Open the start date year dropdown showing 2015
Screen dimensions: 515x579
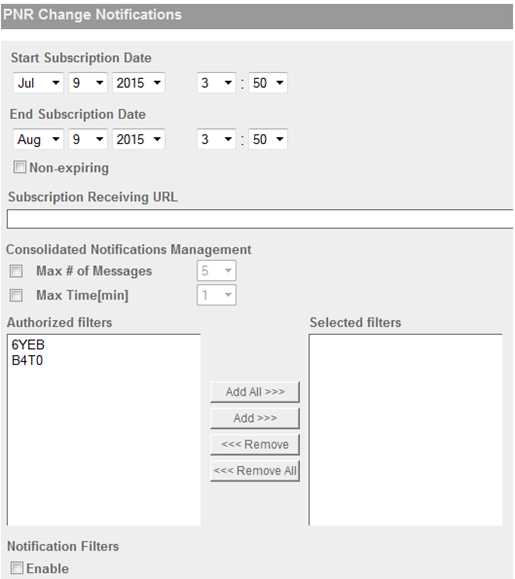click(138, 83)
